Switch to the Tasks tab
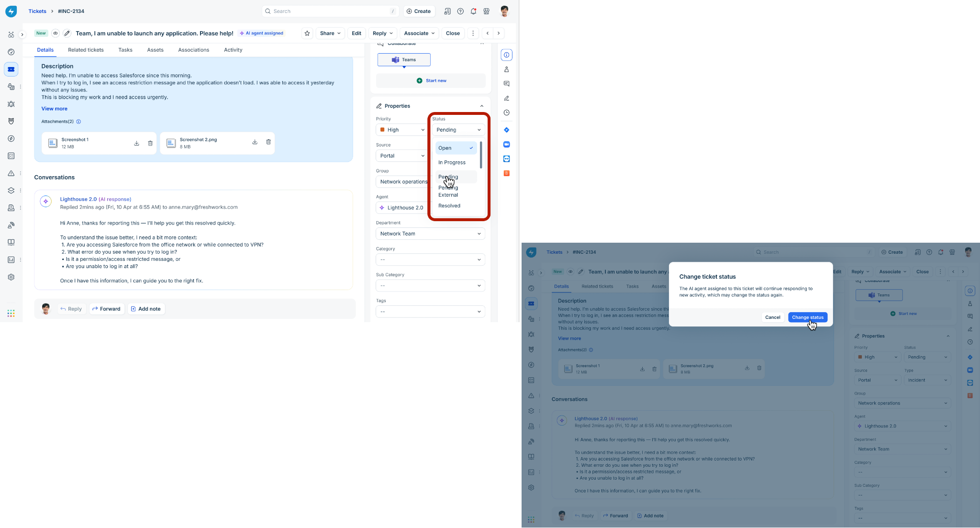The height and width of the screenshot is (528, 980). (125, 50)
